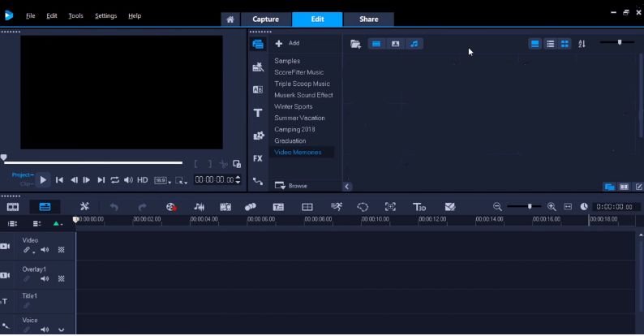This screenshot has height=336, width=644.
Task: Zoom in on the timeline magnifier
Action: (x=552, y=207)
